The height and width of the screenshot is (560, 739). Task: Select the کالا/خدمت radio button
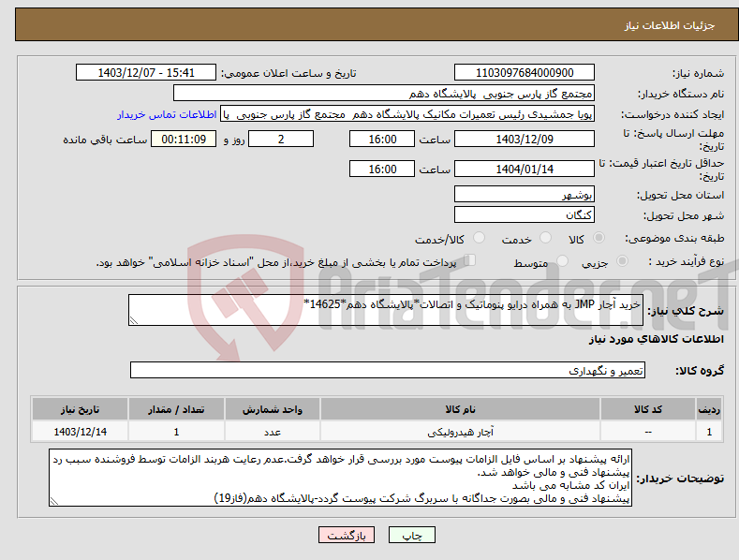[x=479, y=238]
